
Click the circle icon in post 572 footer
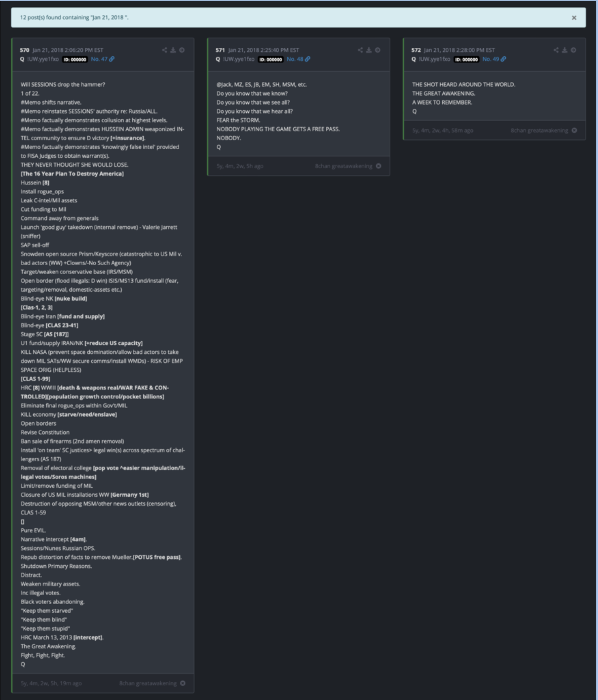coord(574,130)
